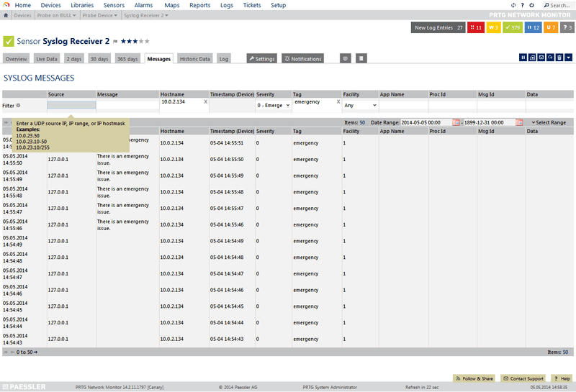This screenshot has height=392, width=576.
Task: Click the comment bubble icon next to Notifications
Action: (346, 58)
